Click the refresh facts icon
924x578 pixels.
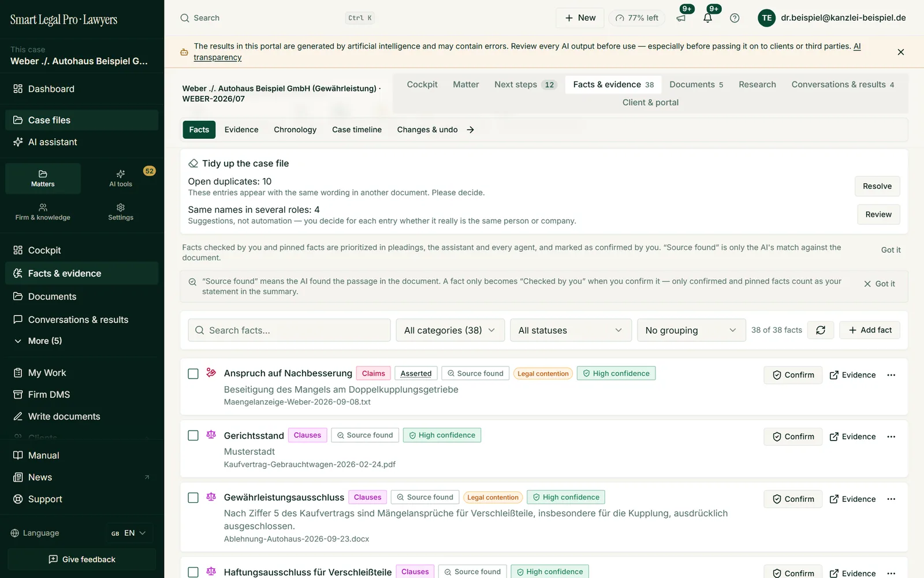click(820, 330)
